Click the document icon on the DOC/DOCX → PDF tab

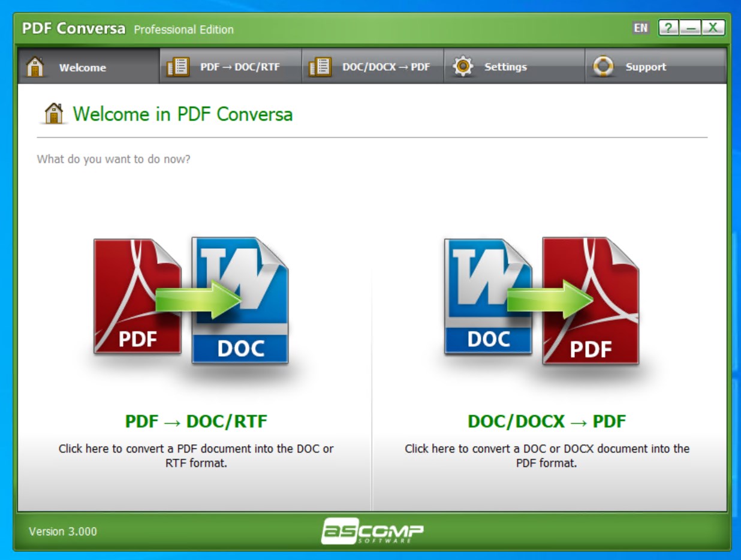[320, 67]
